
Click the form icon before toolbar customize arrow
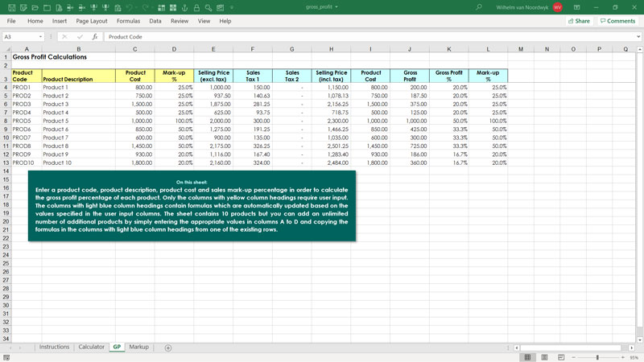point(221,8)
